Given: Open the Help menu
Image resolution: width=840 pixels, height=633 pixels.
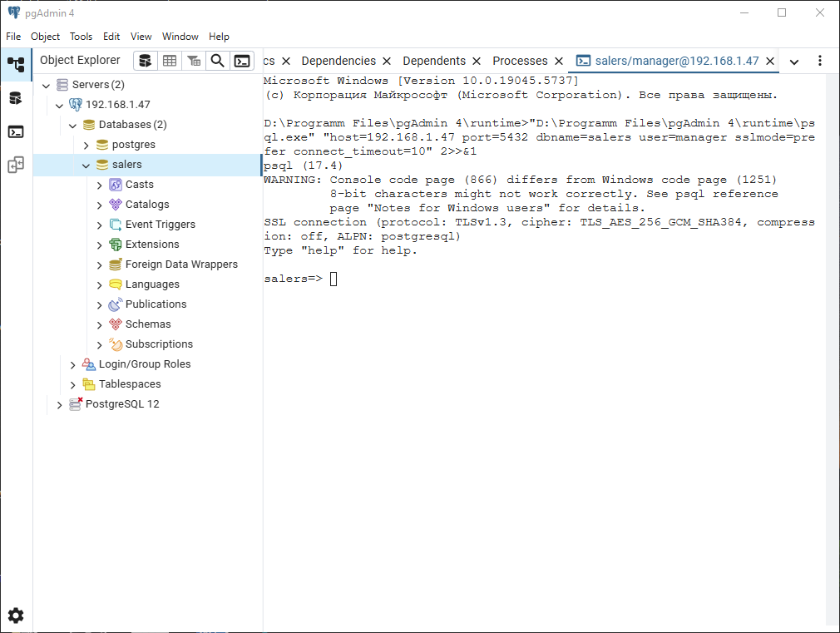Looking at the screenshot, I should (x=219, y=37).
